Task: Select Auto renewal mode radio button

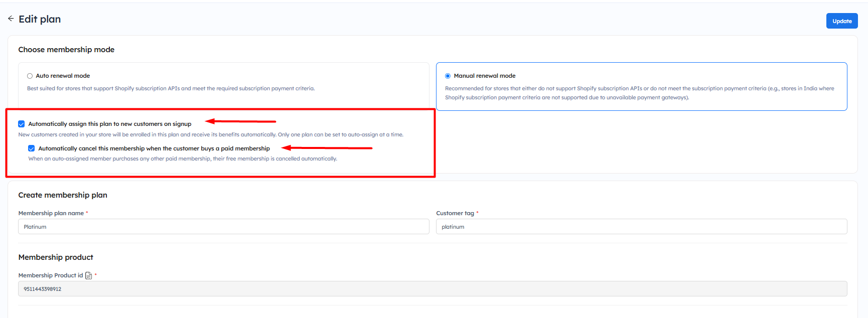Action: [x=30, y=76]
